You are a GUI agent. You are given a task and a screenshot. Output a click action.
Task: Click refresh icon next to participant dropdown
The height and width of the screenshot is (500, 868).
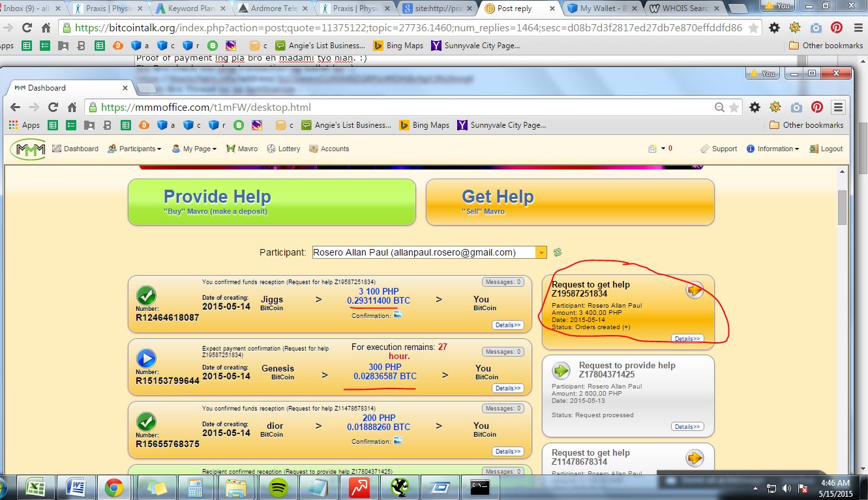[x=558, y=252]
